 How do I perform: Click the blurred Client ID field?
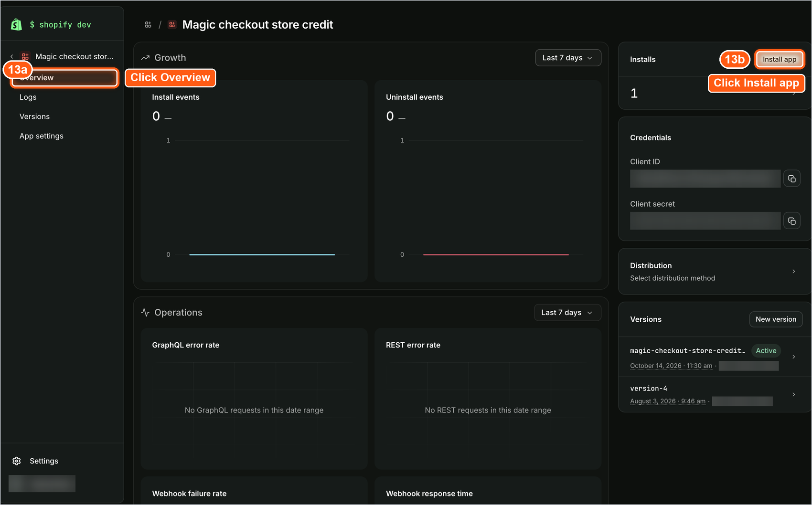click(705, 179)
